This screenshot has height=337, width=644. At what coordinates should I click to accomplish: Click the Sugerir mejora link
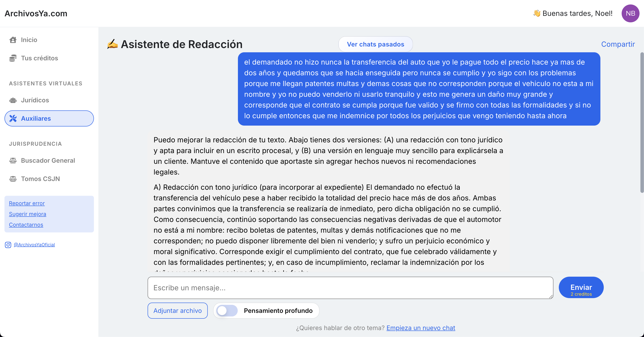[28, 214]
